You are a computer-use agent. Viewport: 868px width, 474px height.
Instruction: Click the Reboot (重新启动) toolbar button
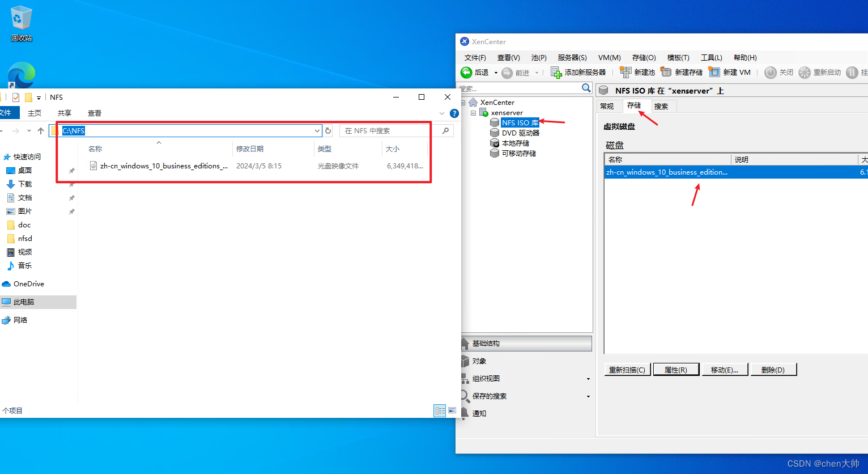[x=820, y=73]
